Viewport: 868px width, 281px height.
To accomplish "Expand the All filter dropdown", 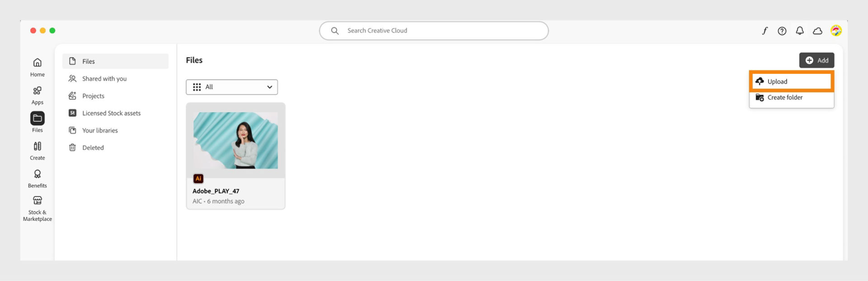I will (x=232, y=87).
